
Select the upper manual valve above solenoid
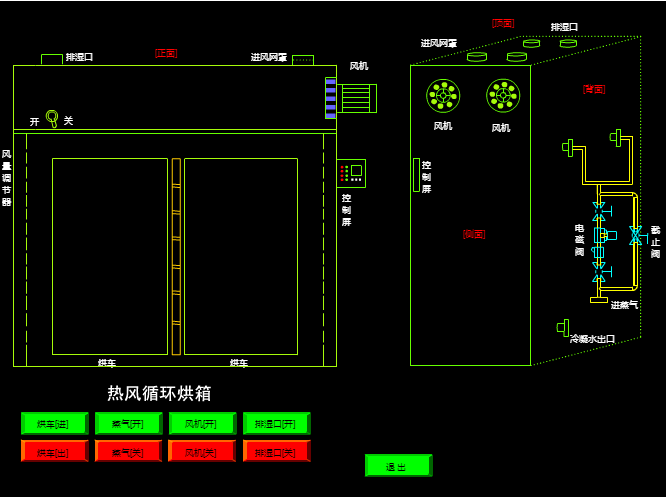click(x=601, y=212)
